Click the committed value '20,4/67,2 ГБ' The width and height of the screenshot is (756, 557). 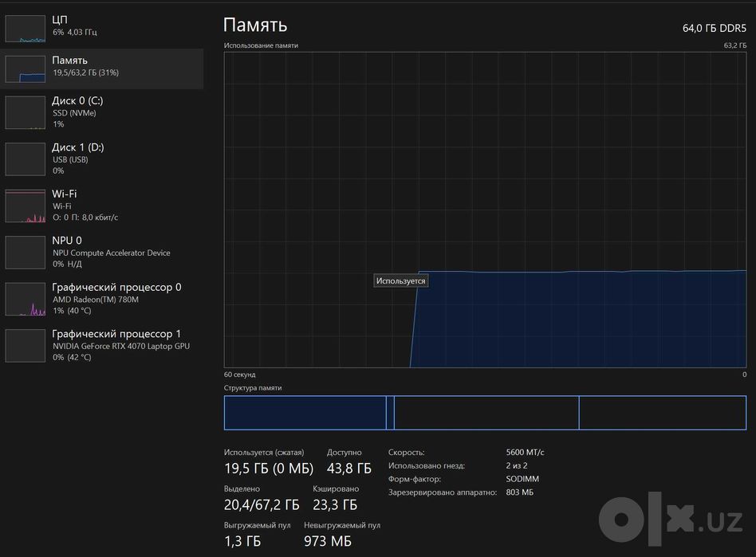click(262, 505)
